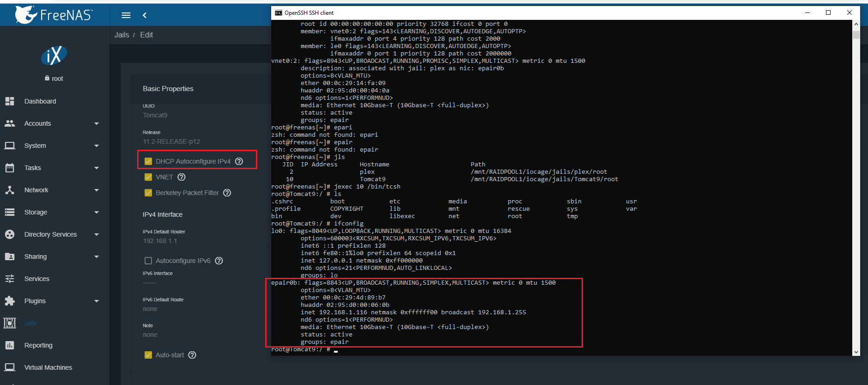Collapse sidebar with the back chevron
The width and height of the screenshot is (868, 385).
(145, 15)
